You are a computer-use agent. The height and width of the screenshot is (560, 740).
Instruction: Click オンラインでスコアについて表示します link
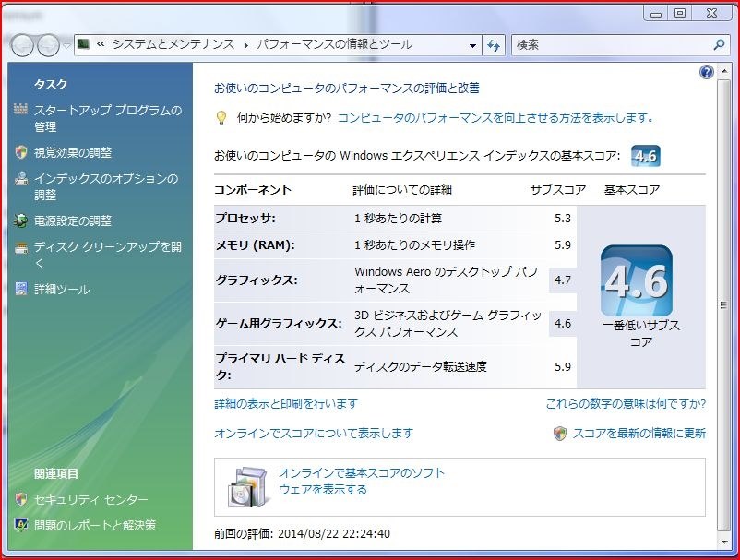[x=314, y=433]
